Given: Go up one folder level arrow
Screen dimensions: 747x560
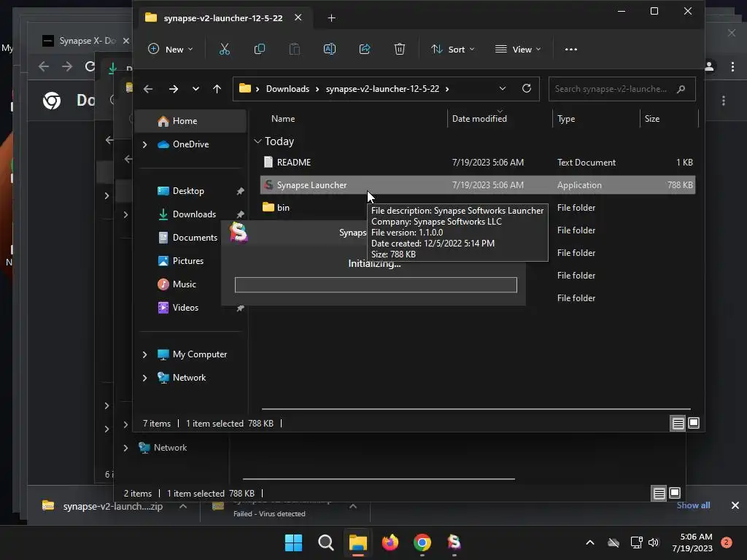Looking at the screenshot, I should click(217, 89).
